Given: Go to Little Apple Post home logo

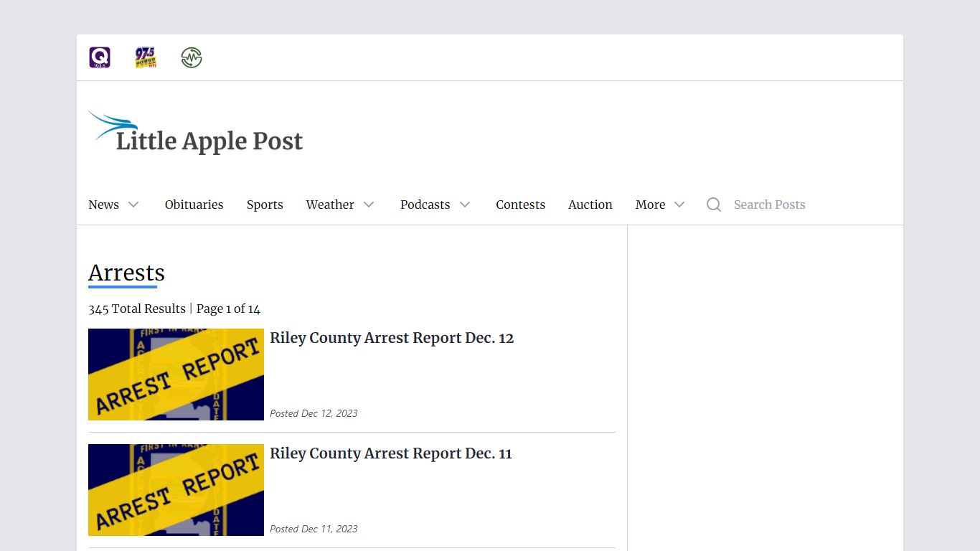Looking at the screenshot, I should [196, 133].
